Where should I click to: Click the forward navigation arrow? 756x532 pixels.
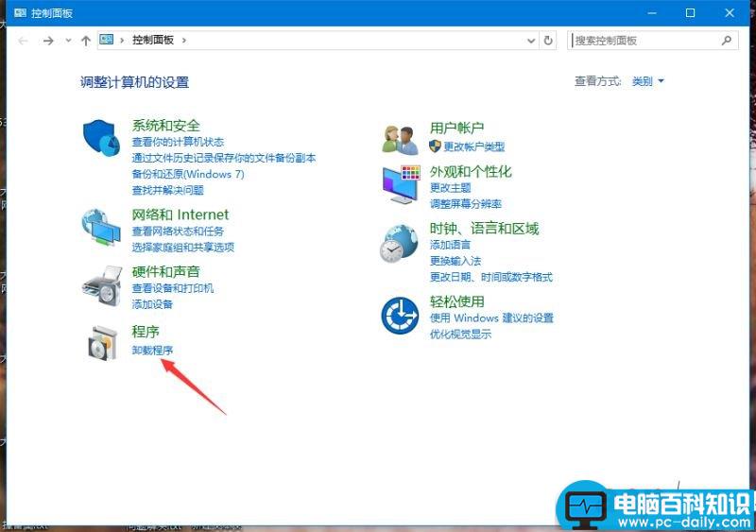pyautogui.click(x=48, y=41)
